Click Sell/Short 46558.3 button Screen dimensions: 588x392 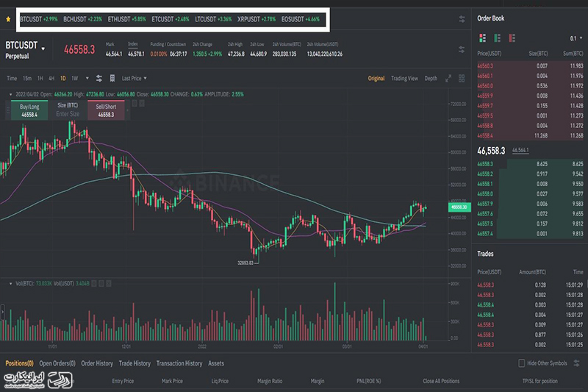[x=106, y=110]
